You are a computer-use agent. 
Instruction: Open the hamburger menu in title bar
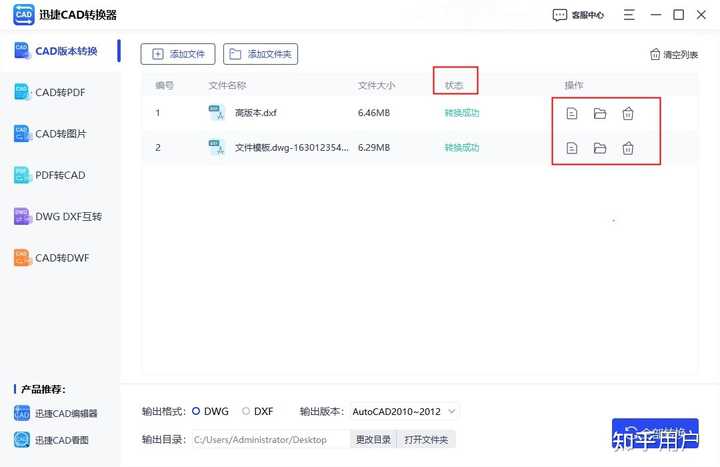[x=629, y=15]
